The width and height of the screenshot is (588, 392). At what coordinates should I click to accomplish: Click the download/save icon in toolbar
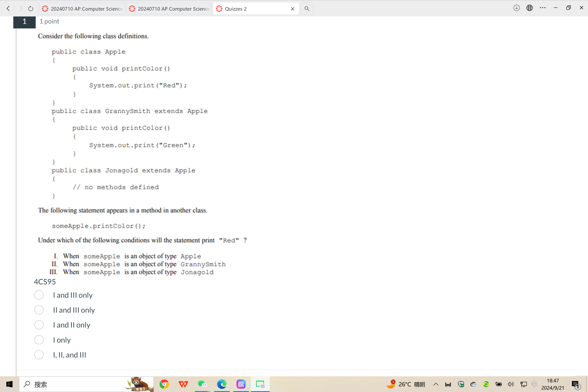(517, 8)
